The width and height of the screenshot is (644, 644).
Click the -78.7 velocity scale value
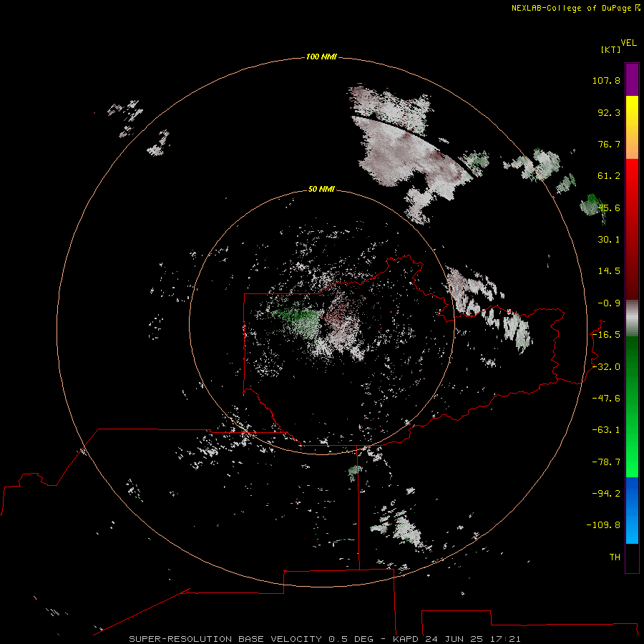pyautogui.click(x=606, y=462)
